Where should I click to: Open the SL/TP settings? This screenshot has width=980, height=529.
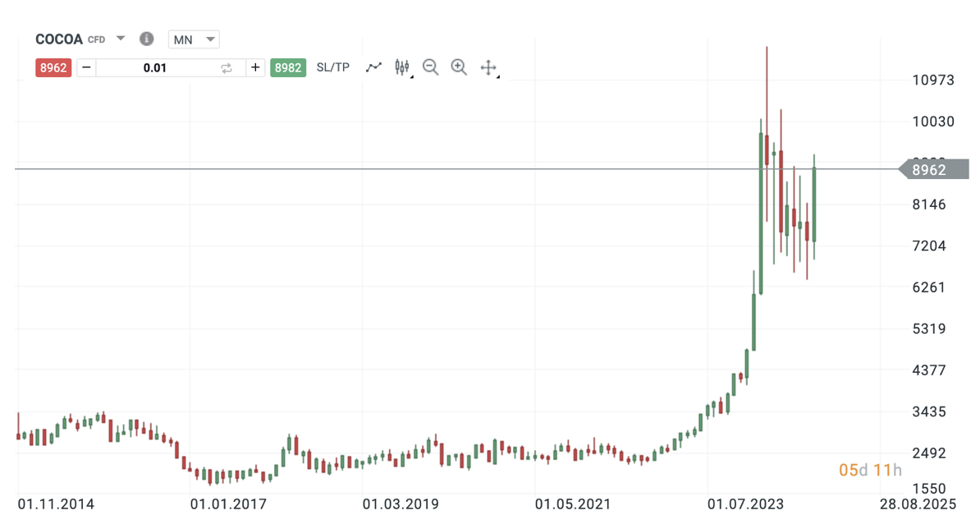pyautogui.click(x=332, y=67)
